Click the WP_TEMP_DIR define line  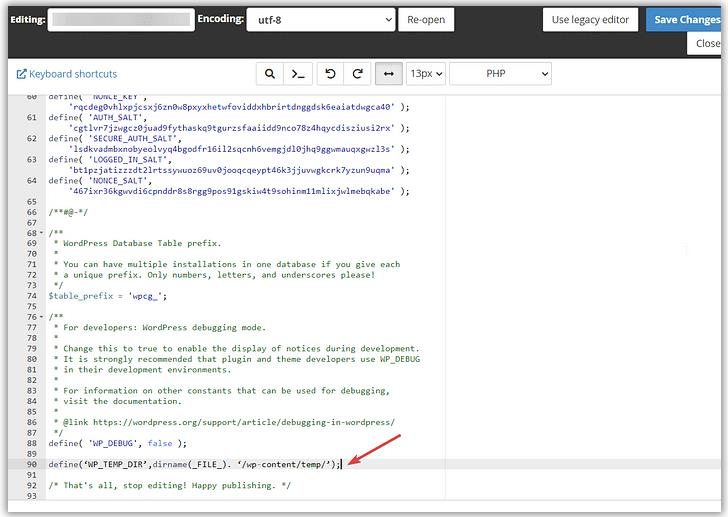[195, 464]
